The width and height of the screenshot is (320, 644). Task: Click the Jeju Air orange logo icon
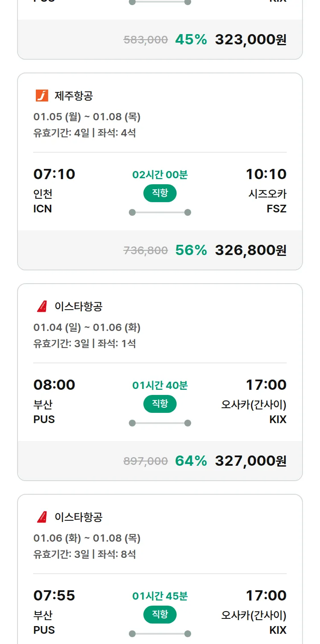tap(42, 96)
